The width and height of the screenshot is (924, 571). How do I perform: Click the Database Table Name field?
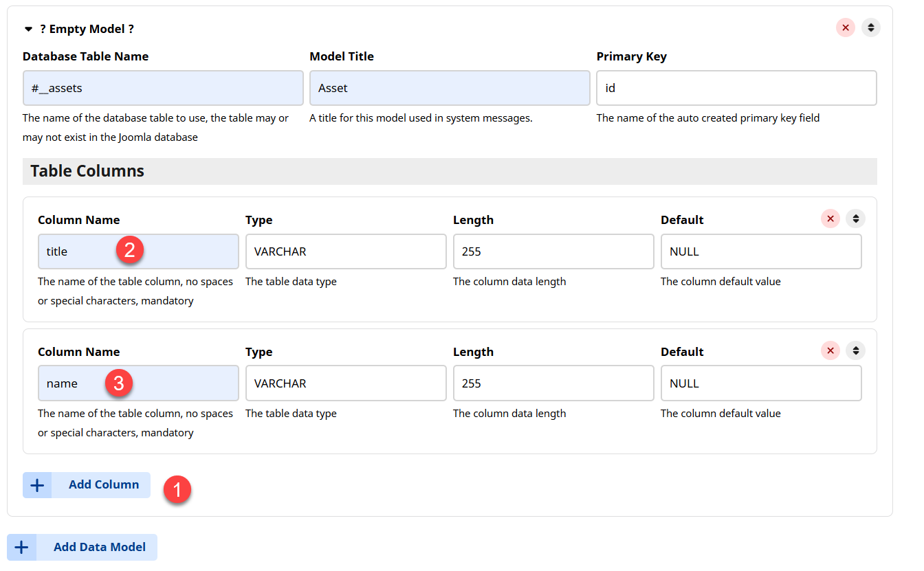(x=163, y=88)
